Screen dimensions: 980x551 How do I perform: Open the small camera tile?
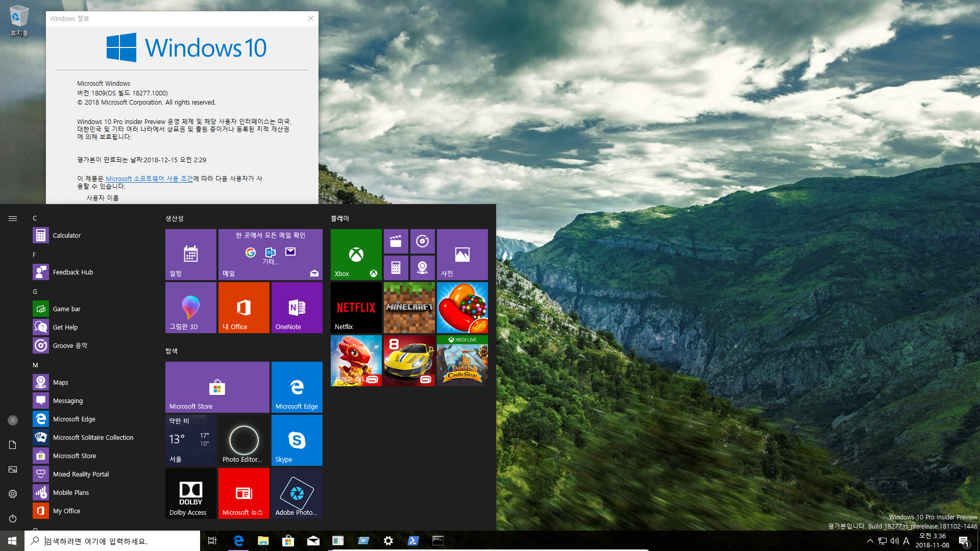423,268
